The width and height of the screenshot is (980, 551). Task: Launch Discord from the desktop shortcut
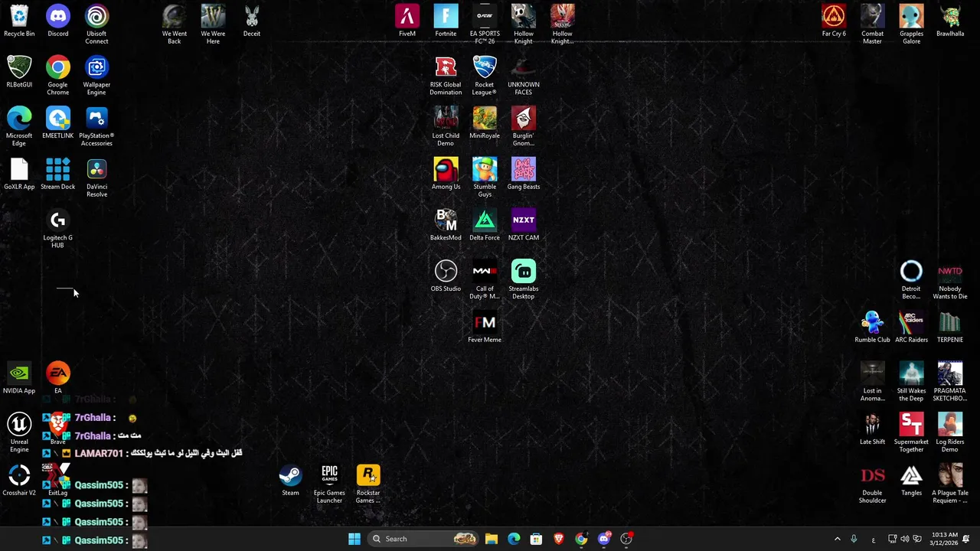point(58,21)
